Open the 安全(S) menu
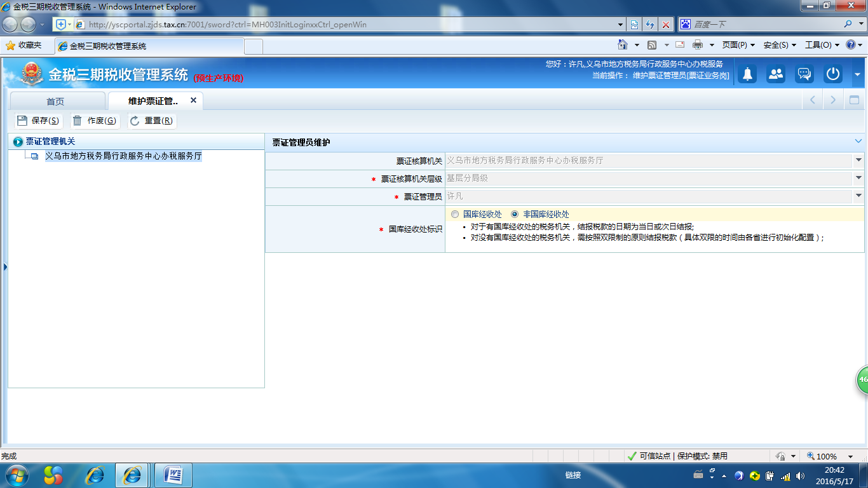Image resolution: width=868 pixels, height=488 pixels. tap(780, 45)
